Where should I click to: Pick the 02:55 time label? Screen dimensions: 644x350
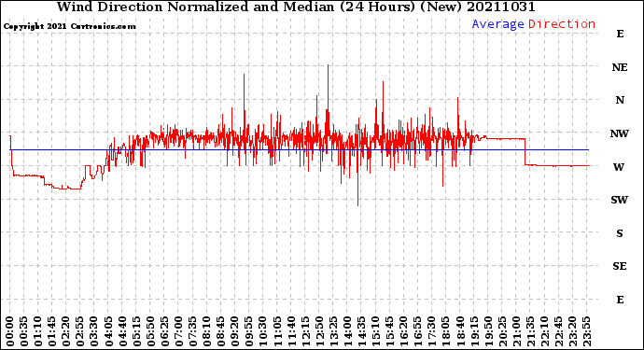[80, 331]
